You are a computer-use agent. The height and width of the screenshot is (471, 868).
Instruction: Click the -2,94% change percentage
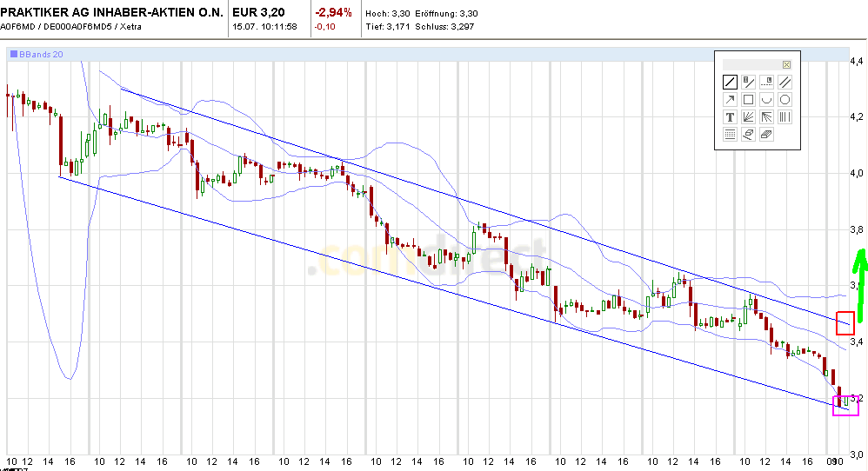pyautogui.click(x=333, y=12)
